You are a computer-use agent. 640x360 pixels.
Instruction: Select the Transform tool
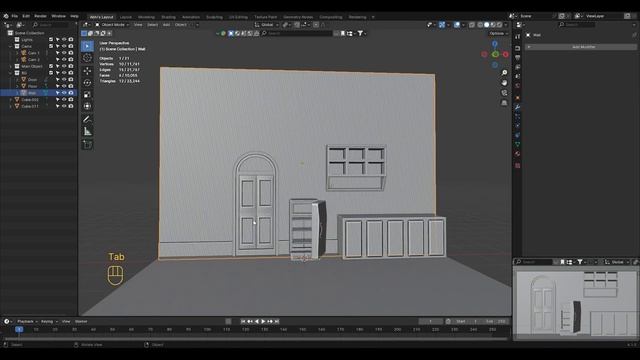pyautogui.click(x=87, y=107)
